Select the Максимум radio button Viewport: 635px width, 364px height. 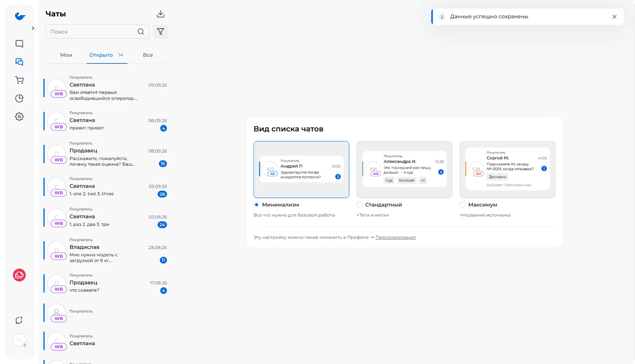pyautogui.click(x=463, y=204)
